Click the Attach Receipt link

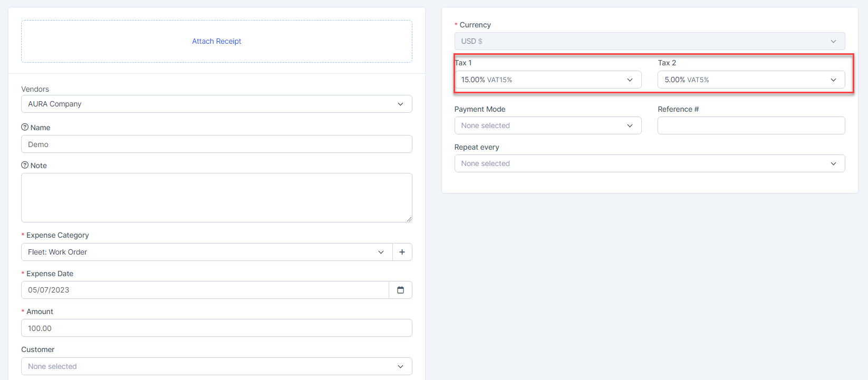click(x=216, y=41)
